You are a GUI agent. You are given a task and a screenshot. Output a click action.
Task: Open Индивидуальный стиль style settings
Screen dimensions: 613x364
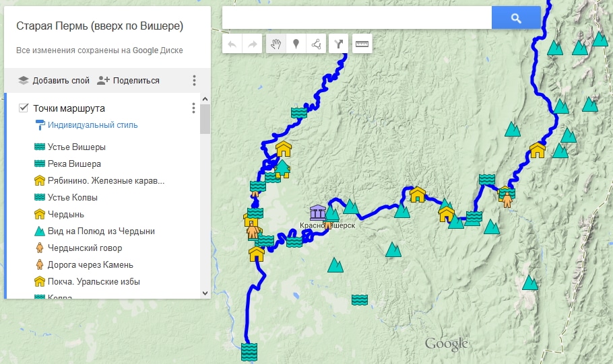92,124
